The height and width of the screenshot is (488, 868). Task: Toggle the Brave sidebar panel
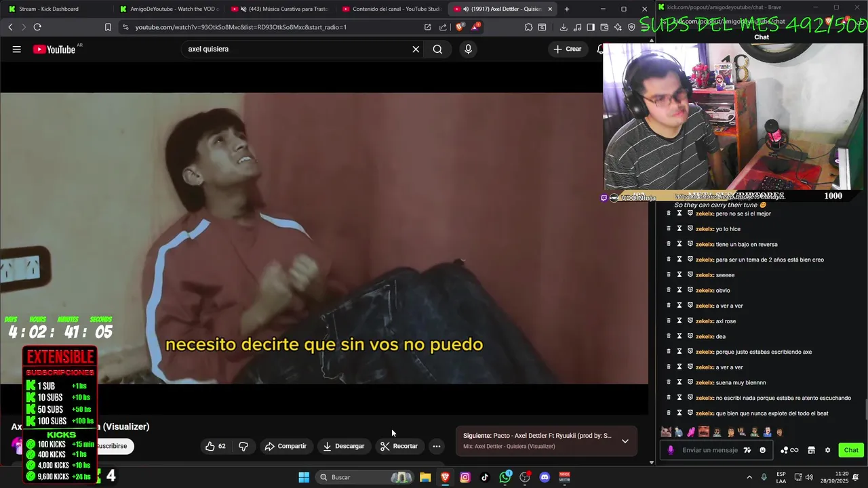pos(591,27)
